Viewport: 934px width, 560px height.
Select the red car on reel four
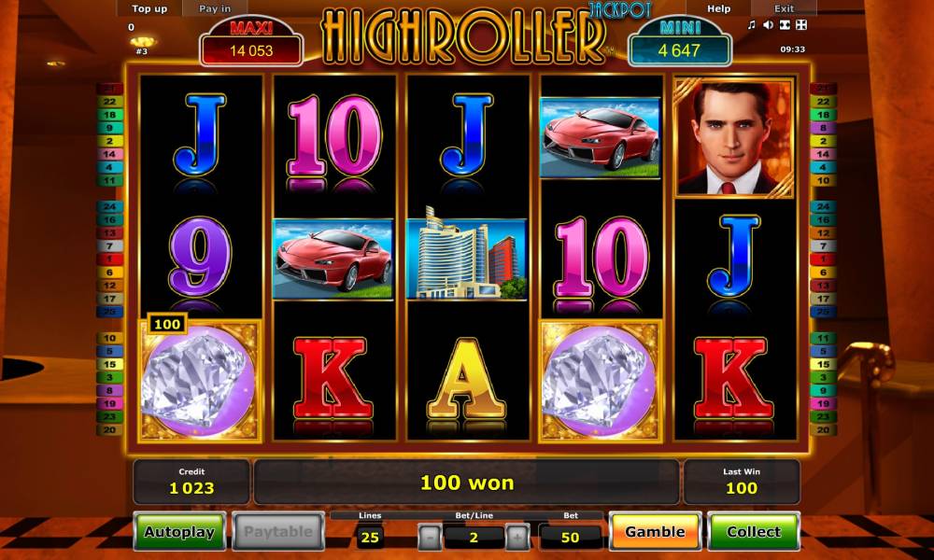tap(600, 137)
